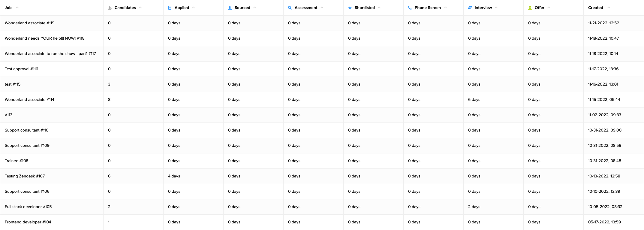The image size is (644, 230).
Task: Click the 4 days Applied value
Action: 174,176
